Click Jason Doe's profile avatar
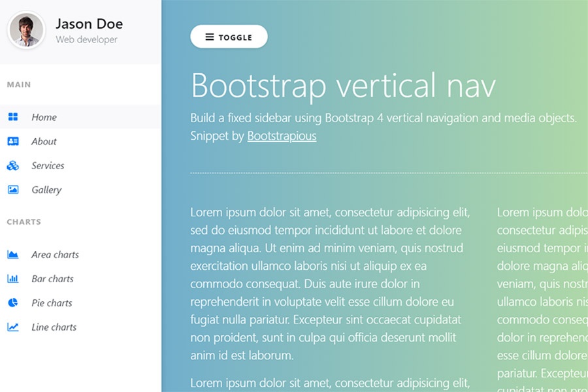The image size is (588, 392). (x=26, y=30)
